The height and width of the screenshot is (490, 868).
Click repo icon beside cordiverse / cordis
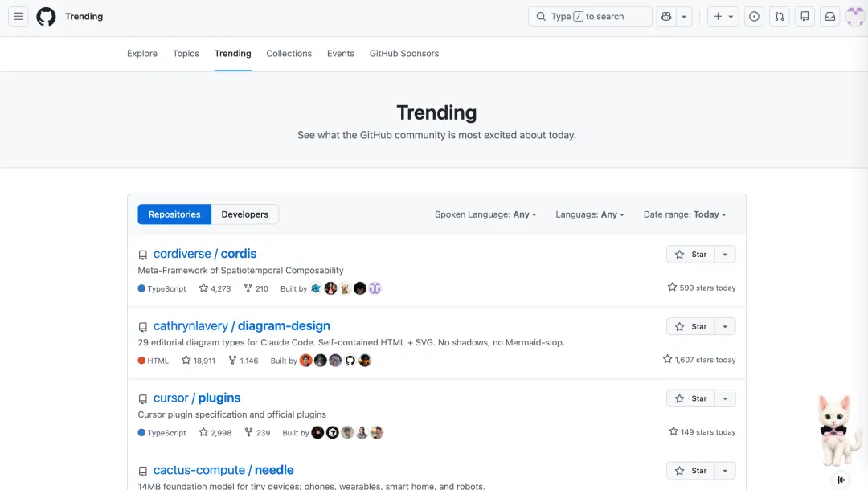pyautogui.click(x=143, y=255)
